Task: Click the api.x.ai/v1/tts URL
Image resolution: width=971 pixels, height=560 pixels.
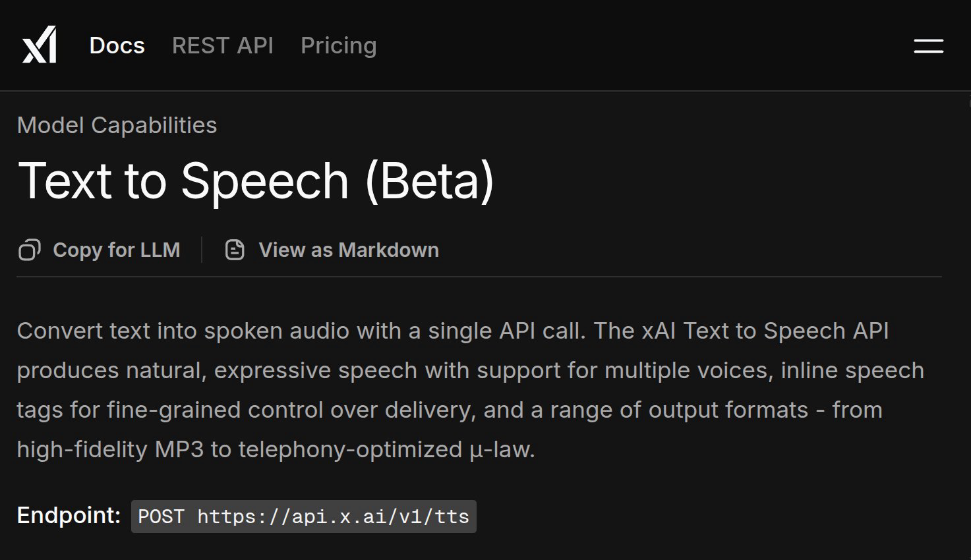Action: 333,517
